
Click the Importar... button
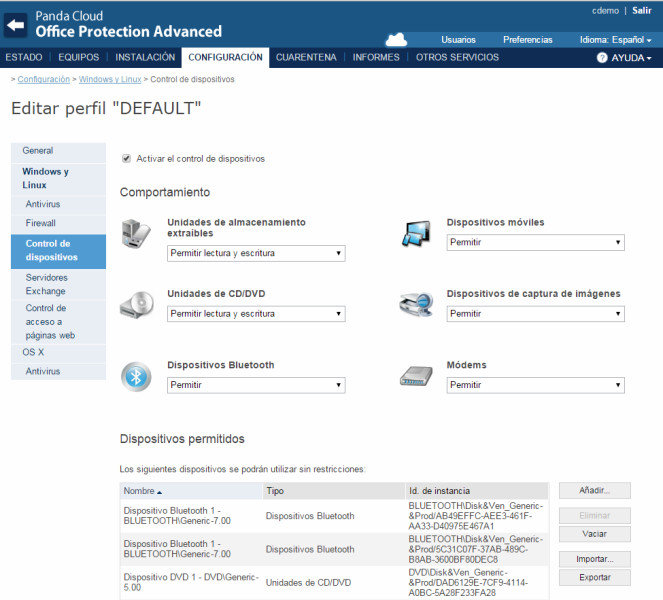click(595, 559)
